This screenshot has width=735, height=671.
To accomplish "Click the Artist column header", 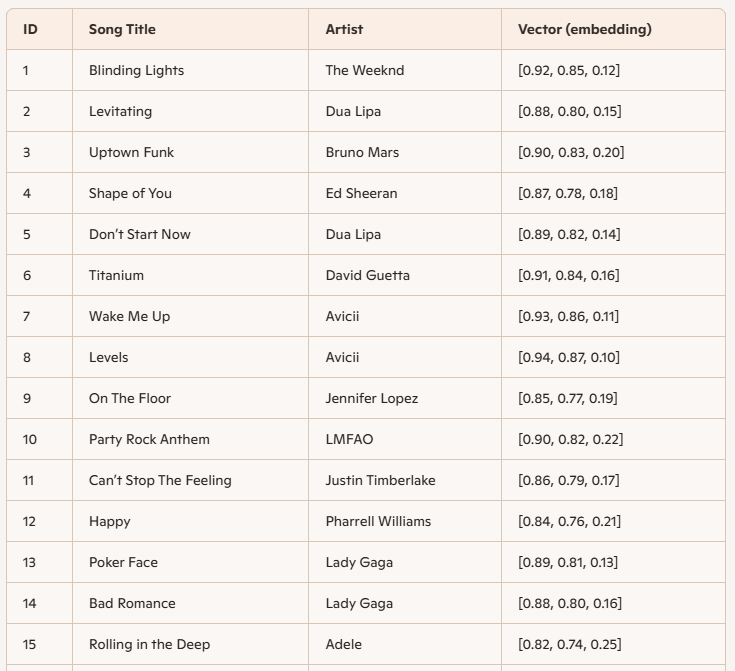I will 344,29.
